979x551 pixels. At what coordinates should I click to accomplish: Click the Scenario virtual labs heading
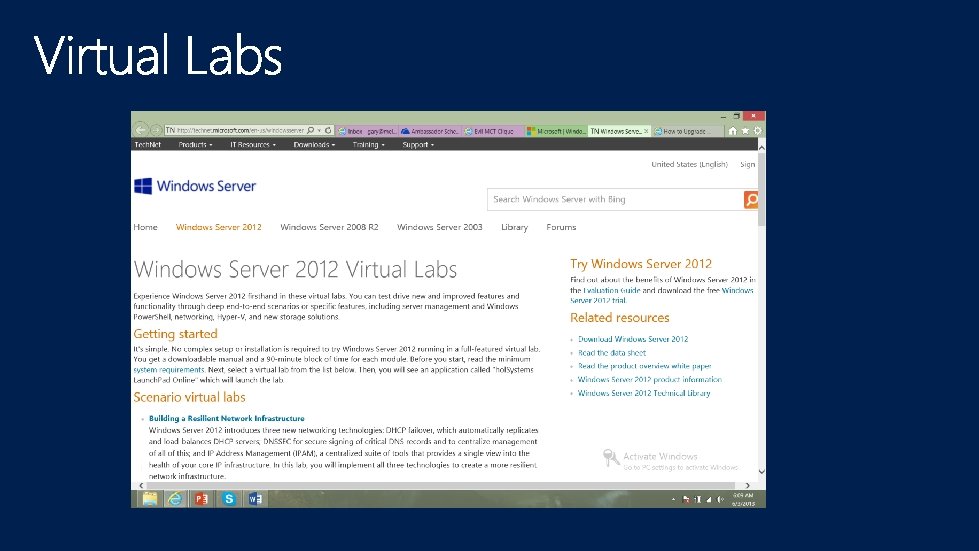[x=189, y=397]
